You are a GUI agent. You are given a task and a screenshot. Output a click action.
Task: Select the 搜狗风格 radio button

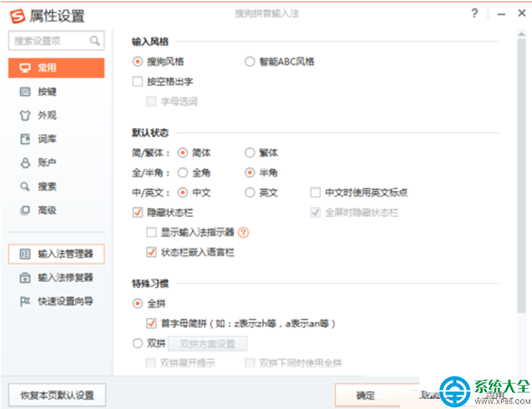137,61
